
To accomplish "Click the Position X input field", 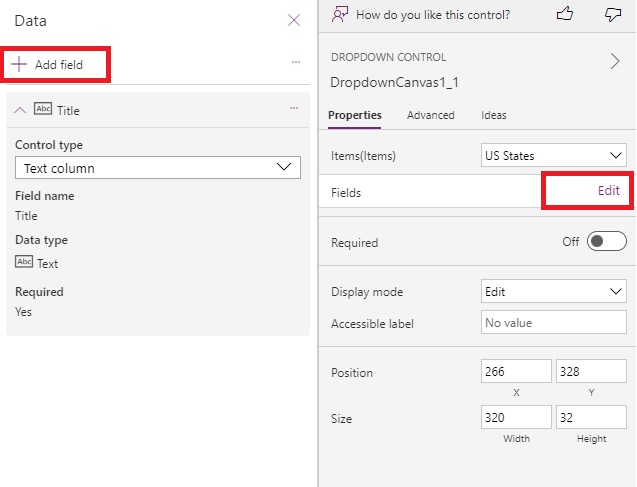I will pos(516,372).
